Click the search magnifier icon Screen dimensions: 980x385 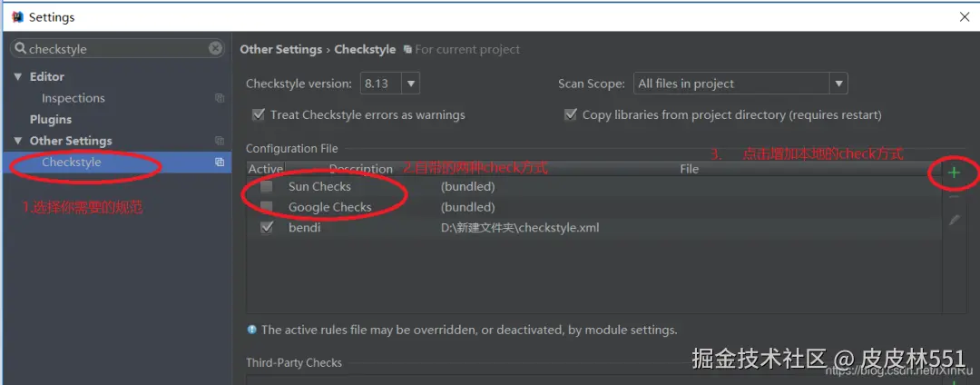(21, 48)
